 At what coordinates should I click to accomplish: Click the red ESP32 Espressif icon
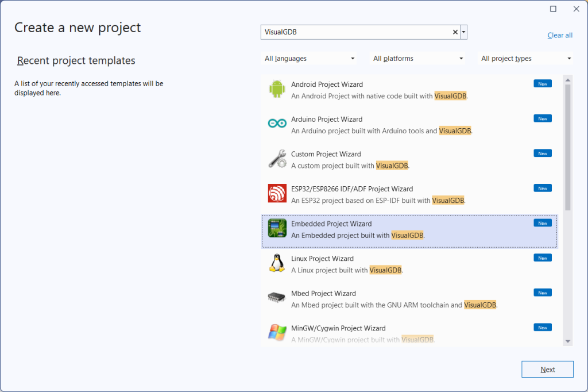pyautogui.click(x=277, y=194)
